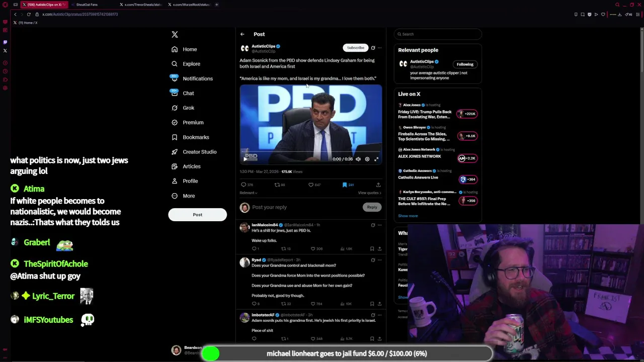Image resolution: width=644 pixels, height=362 pixels.
Task: Open three-dot menu on ImbotsterAF's reply
Action: 380,315
